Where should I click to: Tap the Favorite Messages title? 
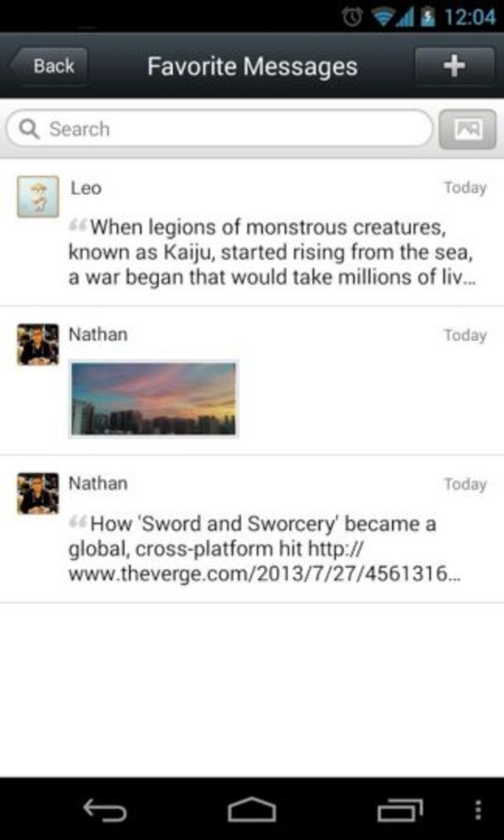pos(252,66)
